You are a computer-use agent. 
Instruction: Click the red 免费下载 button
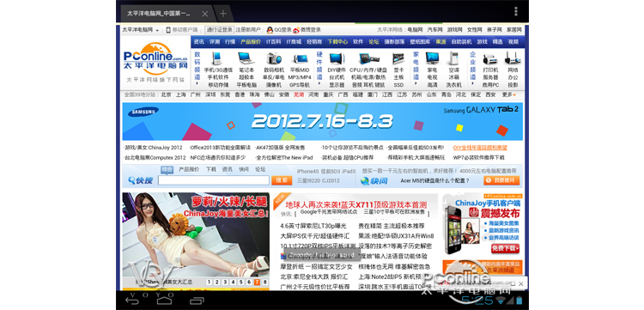505,248
